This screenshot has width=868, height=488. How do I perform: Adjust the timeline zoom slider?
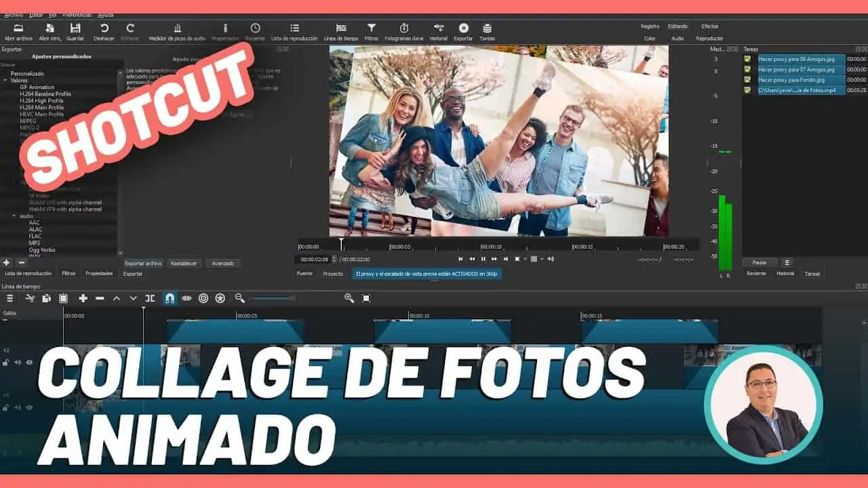pos(274,298)
